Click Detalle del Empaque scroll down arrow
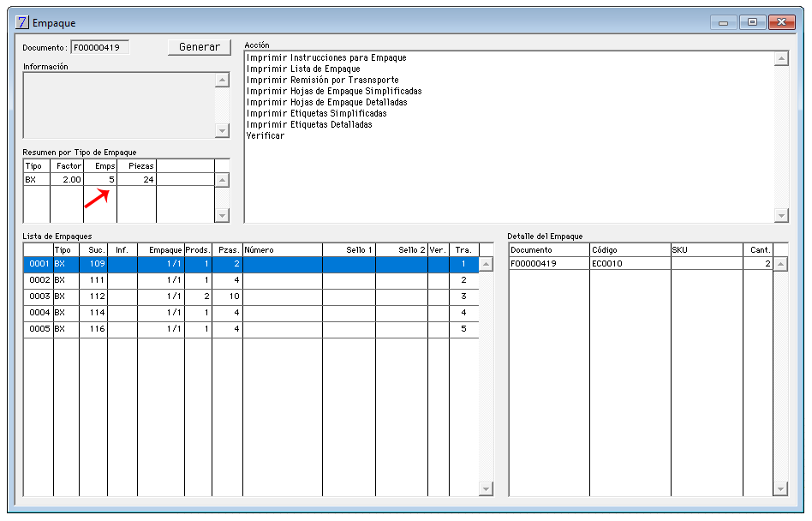This screenshot has width=812, height=521. click(x=780, y=488)
